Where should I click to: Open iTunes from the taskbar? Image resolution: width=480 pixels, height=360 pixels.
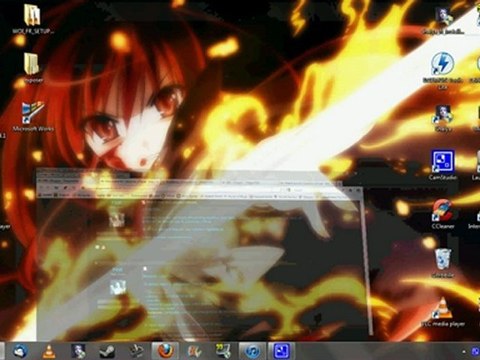tap(252, 351)
